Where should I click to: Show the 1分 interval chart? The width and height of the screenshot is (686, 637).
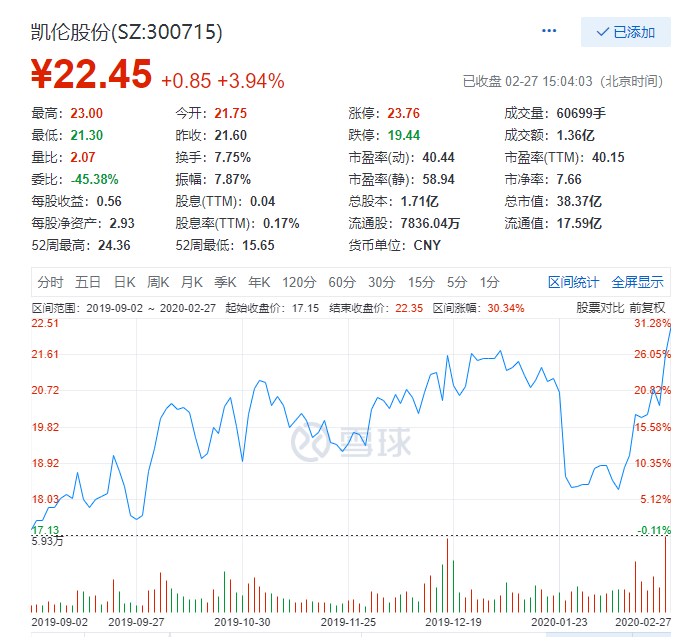click(490, 282)
